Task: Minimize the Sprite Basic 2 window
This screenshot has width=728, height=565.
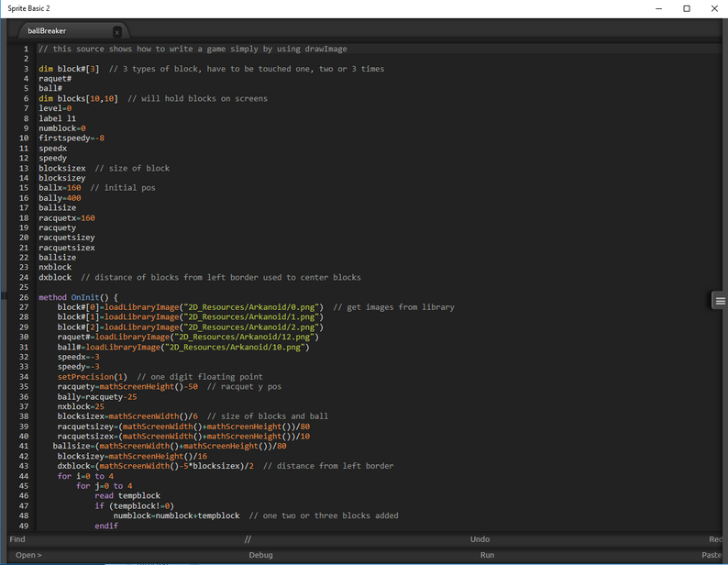Action: click(x=658, y=8)
